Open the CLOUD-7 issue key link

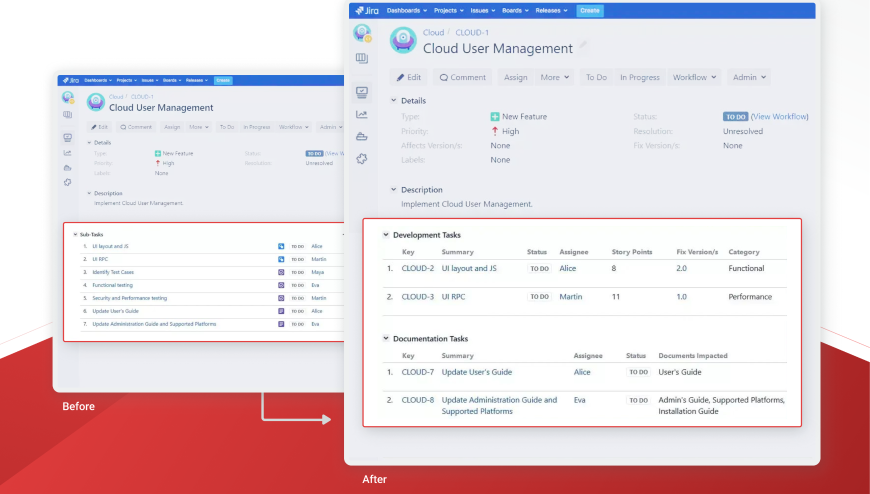[417, 372]
